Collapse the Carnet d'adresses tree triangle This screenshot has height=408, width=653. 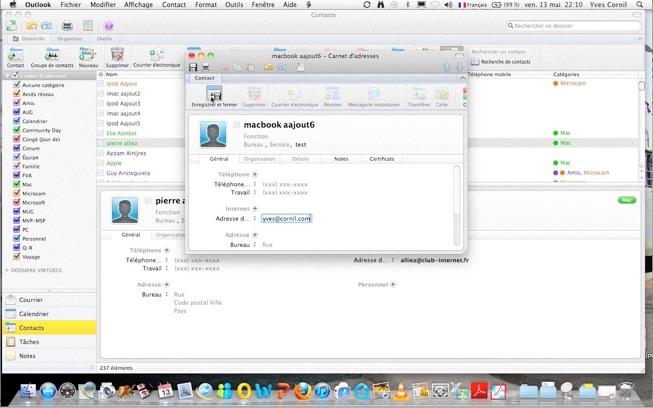click(x=7, y=76)
